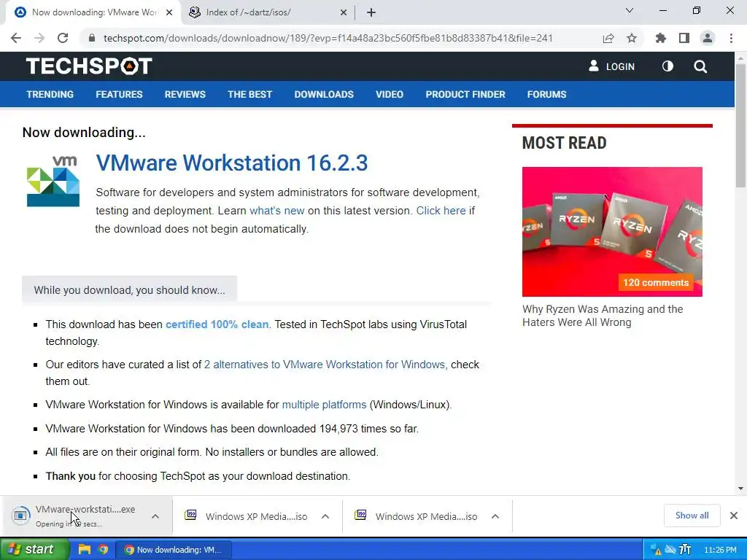Click the browser forward arrow
Viewport: 747px width, 560px height.
(x=39, y=38)
